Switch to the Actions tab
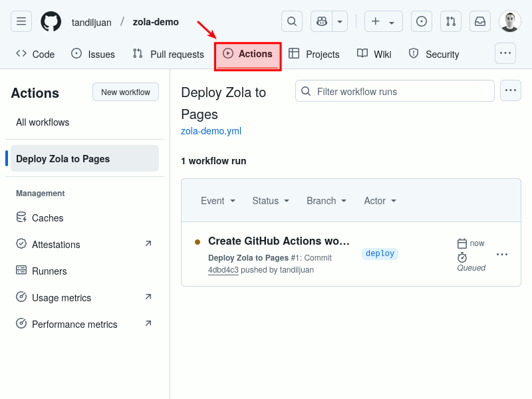 click(247, 54)
